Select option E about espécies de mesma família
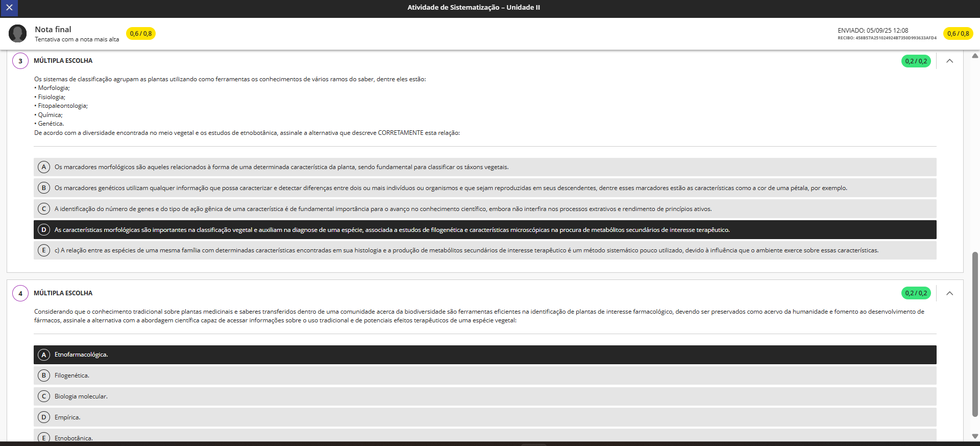Image resolution: width=980 pixels, height=446 pixels. tap(485, 250)
